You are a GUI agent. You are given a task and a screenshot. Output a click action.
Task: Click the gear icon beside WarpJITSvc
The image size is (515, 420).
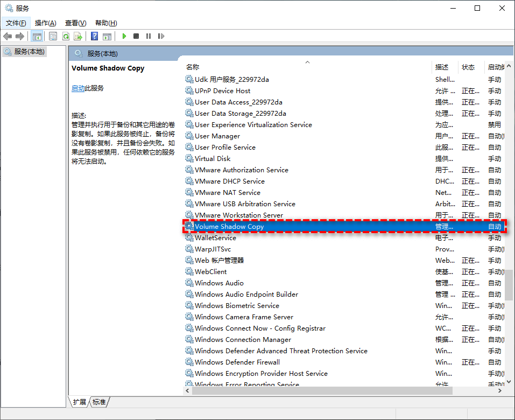click(x=189, y=249)
